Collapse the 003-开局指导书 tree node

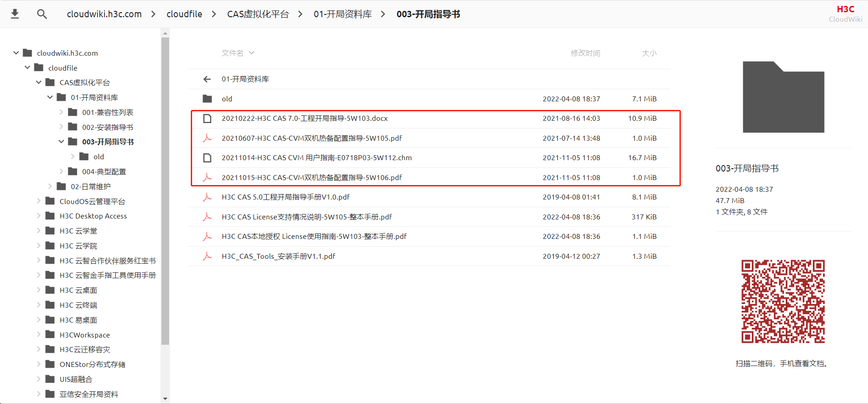tap(61, 142)
